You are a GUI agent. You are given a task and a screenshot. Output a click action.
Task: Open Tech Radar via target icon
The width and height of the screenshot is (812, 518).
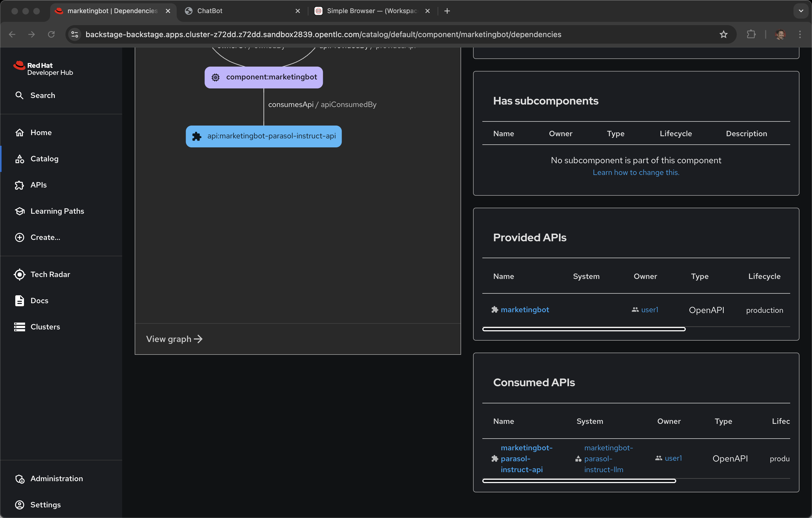click(x=20, y=274)
